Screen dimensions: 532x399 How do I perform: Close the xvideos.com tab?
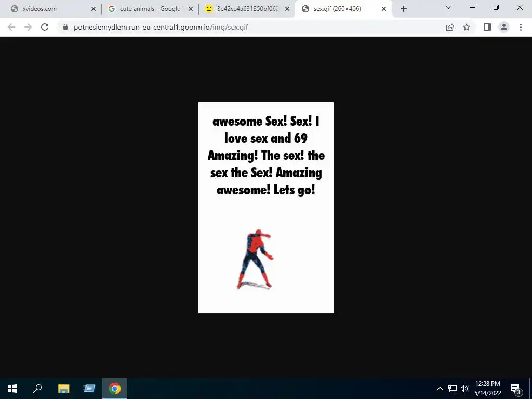point(94,9)
